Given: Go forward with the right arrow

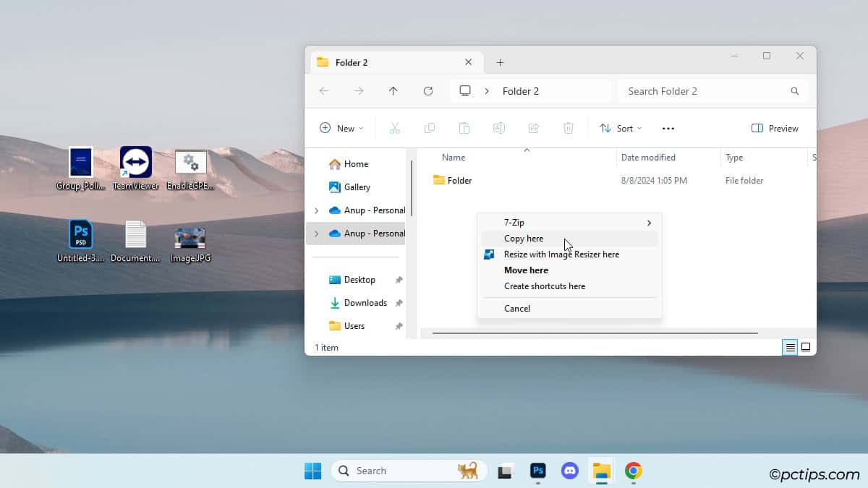Looking at the screenshot, I should pos(359,91).
